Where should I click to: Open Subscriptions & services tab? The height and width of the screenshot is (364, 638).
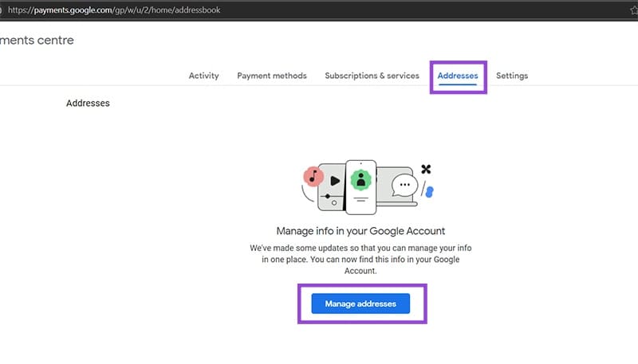click(372, 76)
